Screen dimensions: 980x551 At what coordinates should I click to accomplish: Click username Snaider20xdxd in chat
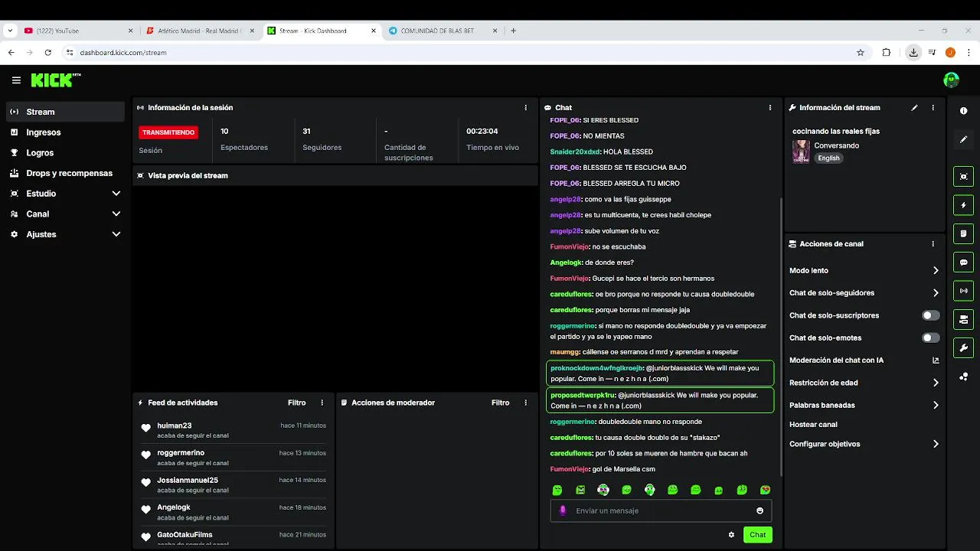(575, 152)
